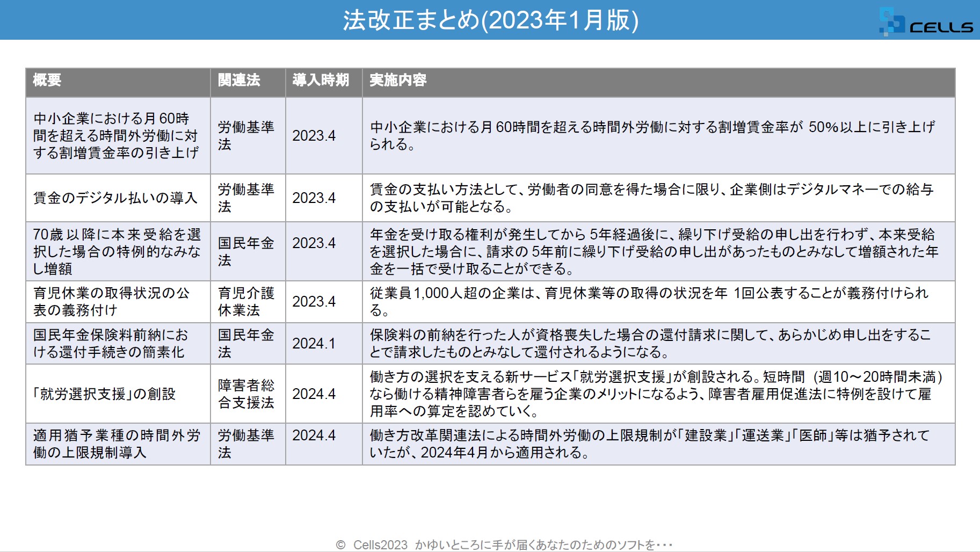Select the 育児休業の取得状況の公表 cell
This screenshot has height=552, width=980.
pyautogui.click(x=118, y=302)
